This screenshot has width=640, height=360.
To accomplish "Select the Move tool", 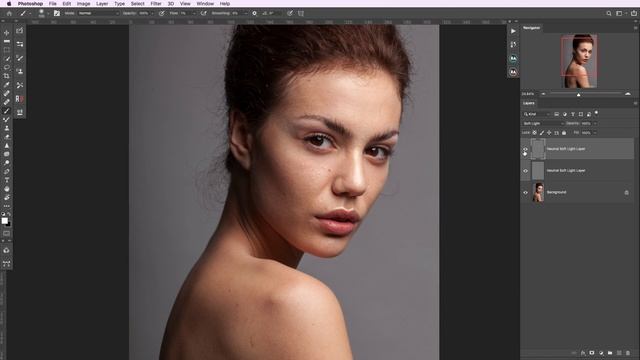I will pyautogui.click(x=7, y=33).
